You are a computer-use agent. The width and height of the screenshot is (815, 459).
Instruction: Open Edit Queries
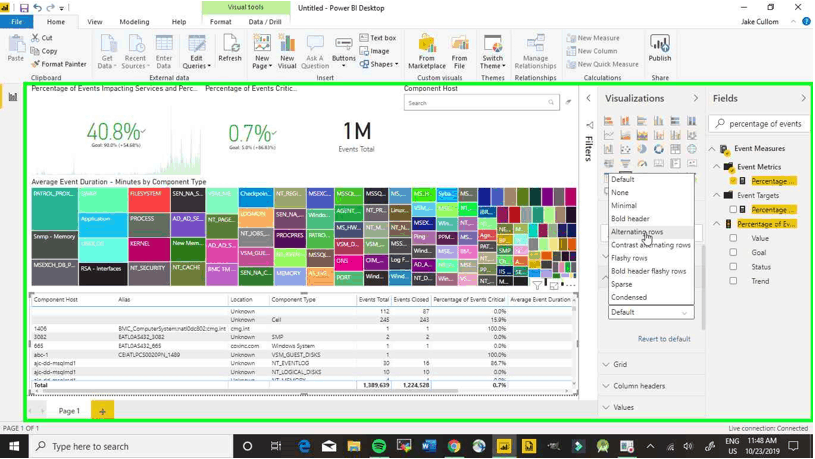pos(196,51)
